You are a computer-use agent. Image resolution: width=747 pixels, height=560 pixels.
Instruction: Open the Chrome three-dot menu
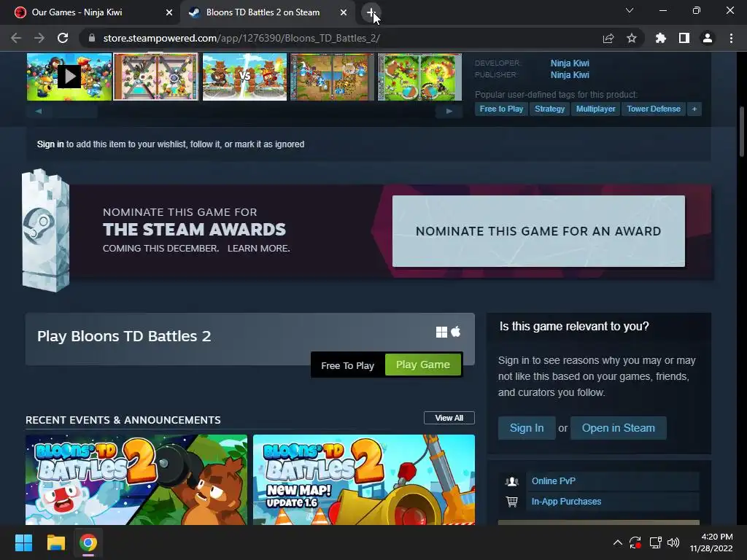pyautogui.click(x=731, y=38)
